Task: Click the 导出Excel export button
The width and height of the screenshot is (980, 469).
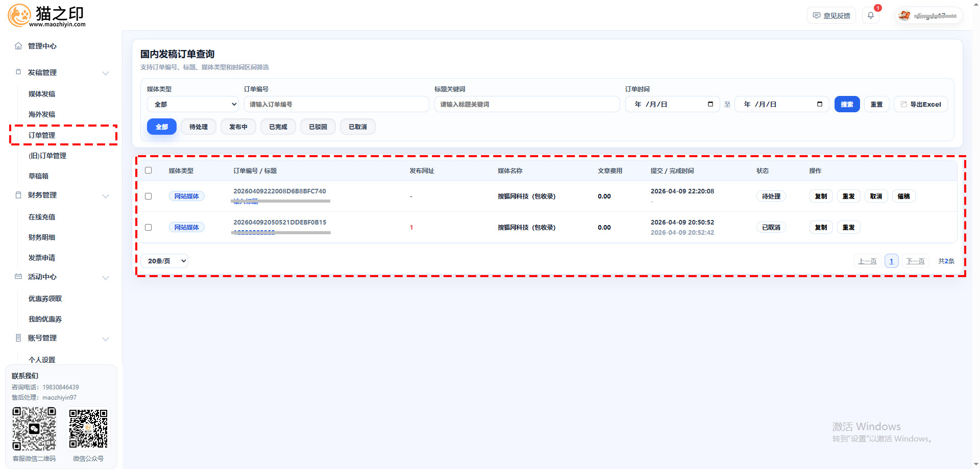Action: 920,104
